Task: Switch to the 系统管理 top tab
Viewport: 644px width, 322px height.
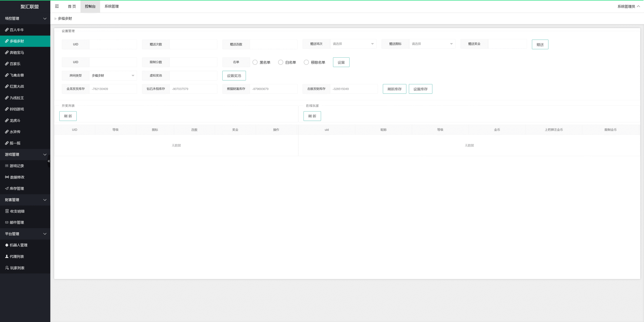Action: [111, 6]
